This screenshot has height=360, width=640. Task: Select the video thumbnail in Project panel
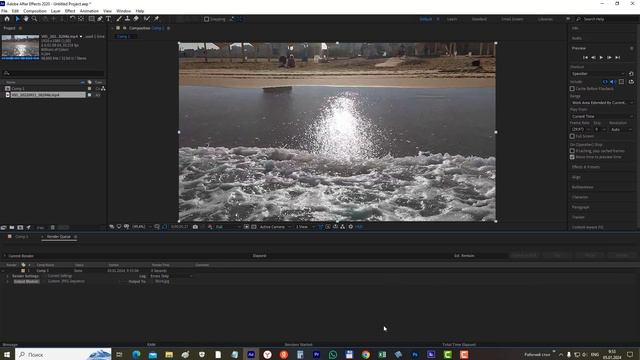tap(20, 47)
